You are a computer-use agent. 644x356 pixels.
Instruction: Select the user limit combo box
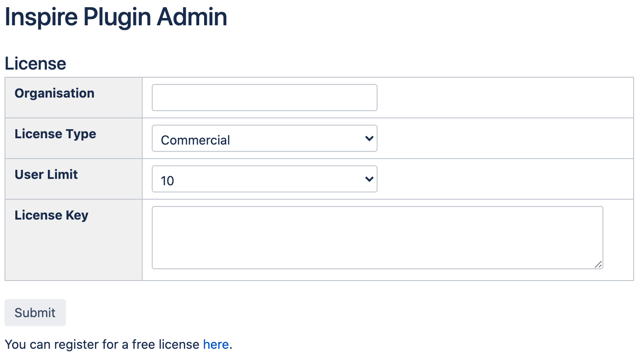point(264,179)
